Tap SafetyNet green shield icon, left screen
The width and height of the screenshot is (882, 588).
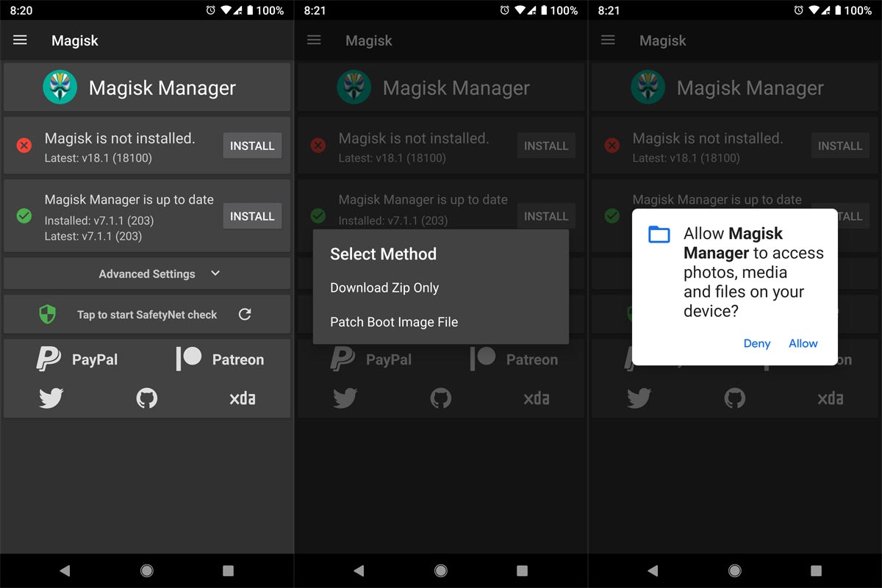47,315
